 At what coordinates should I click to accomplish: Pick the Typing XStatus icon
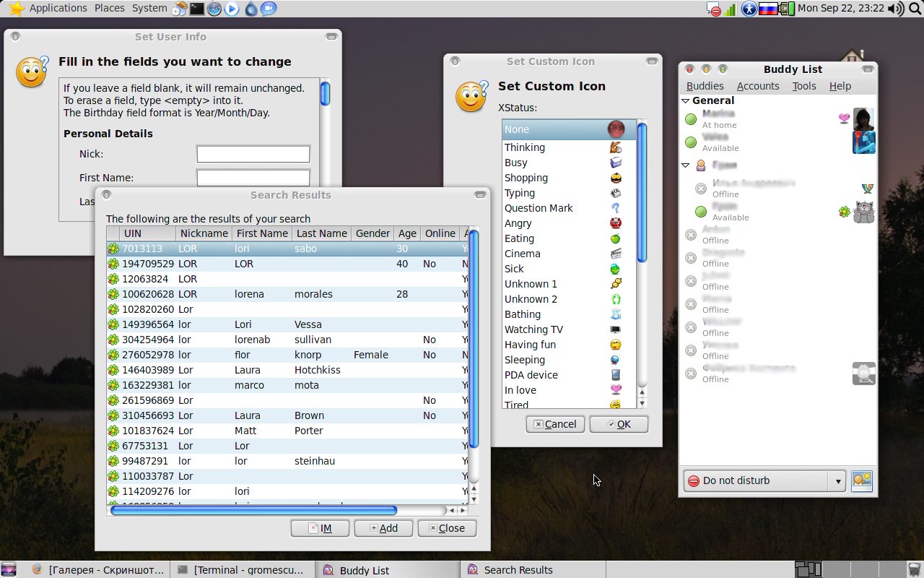[615, 193]
